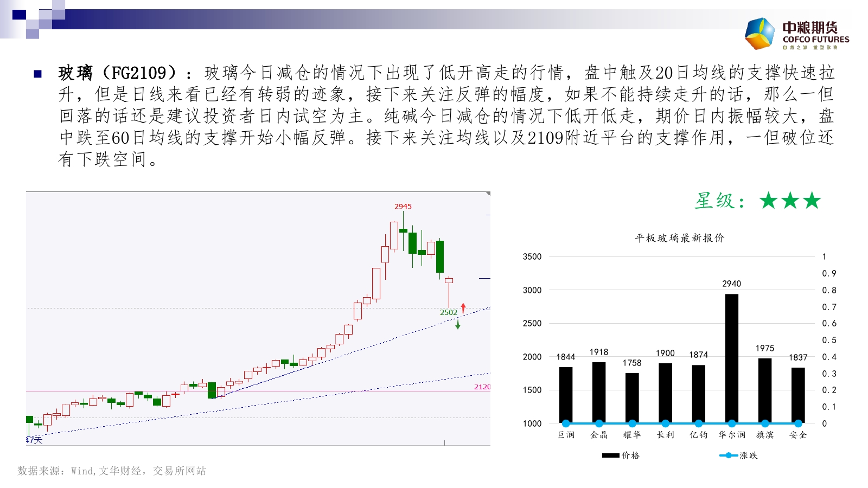Image resolution: width=868 pixels, height=488 pixels.
Task: Click the 47天 label on the chart
Action: 34,440
